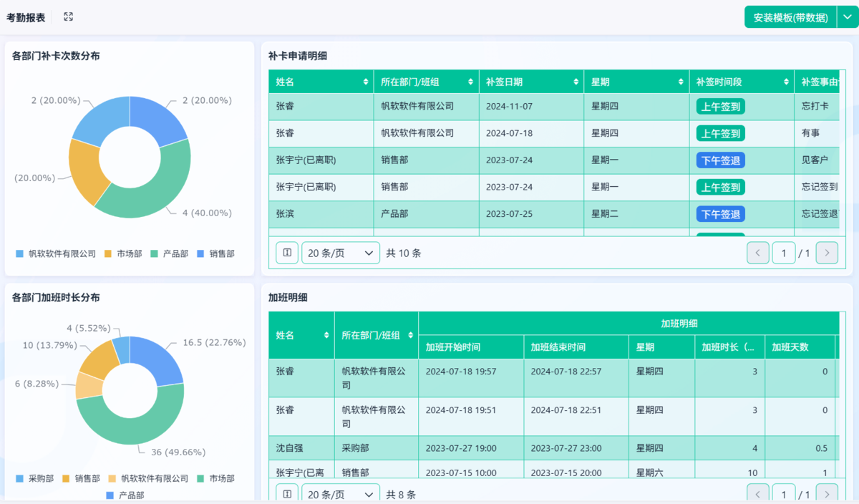Click the sort icon in 姓名 column of 补卡申请明细
This screenshot has height=504, width=859.
click(366, 82)
